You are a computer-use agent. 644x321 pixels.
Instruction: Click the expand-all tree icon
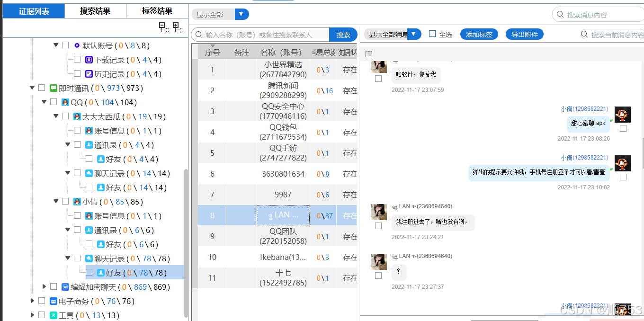pyautogui.click(x=178, y=27)
